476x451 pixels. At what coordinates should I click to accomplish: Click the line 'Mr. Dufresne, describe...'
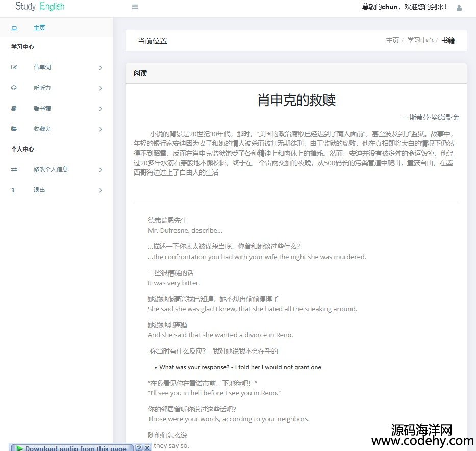[x=185, y=231]
